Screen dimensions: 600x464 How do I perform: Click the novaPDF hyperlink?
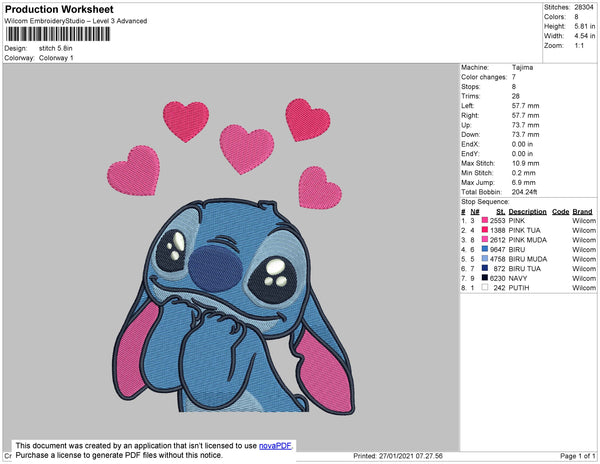(x=277, y=444)
